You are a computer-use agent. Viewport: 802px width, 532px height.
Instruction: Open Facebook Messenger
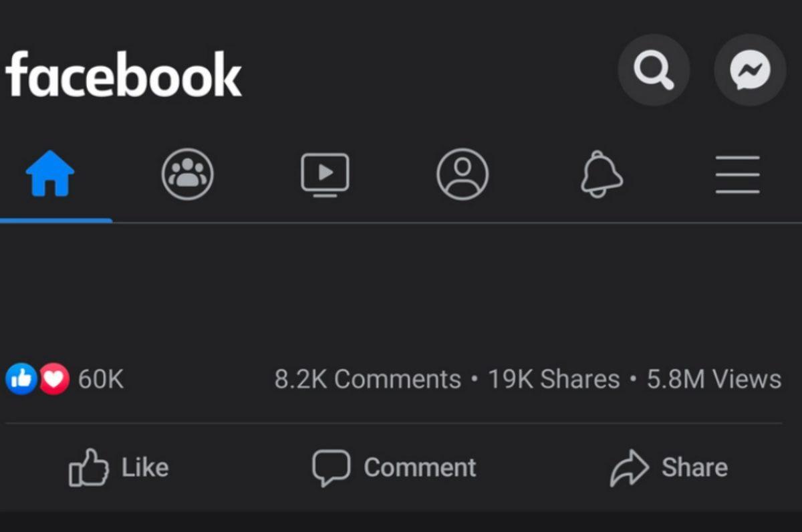click(x=750, y=70)
